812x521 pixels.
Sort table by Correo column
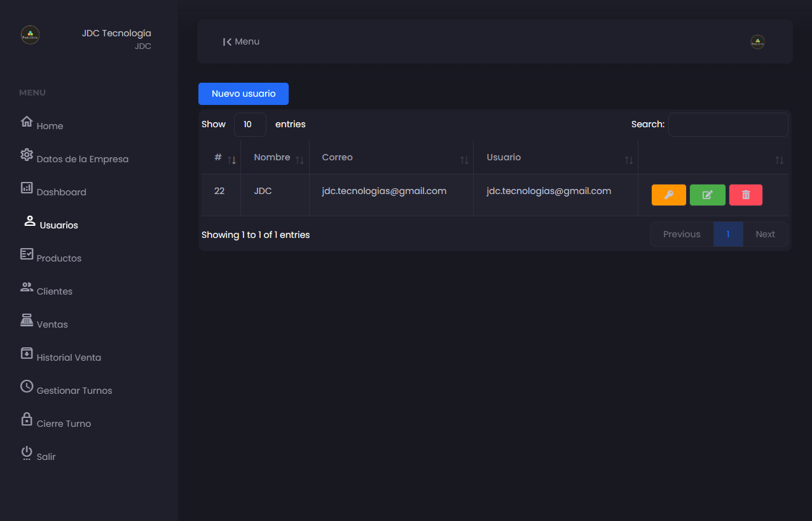[x=337, y=158]
